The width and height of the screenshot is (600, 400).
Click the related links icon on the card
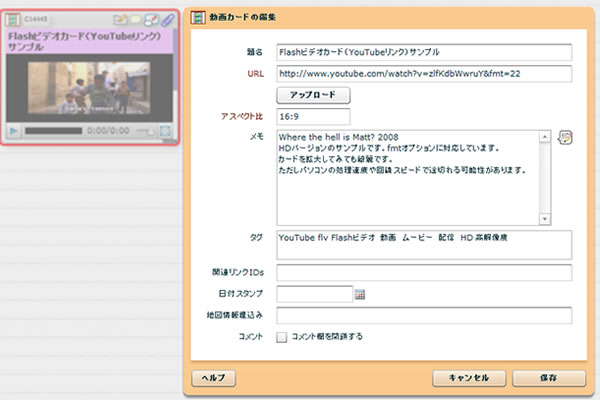point(152,19)
